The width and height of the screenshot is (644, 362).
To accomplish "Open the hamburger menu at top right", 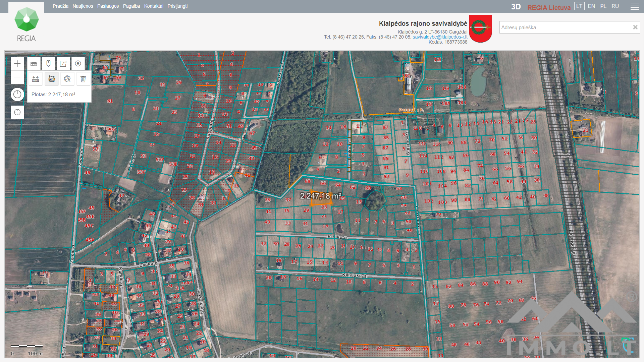I will [x=635, y=6].
